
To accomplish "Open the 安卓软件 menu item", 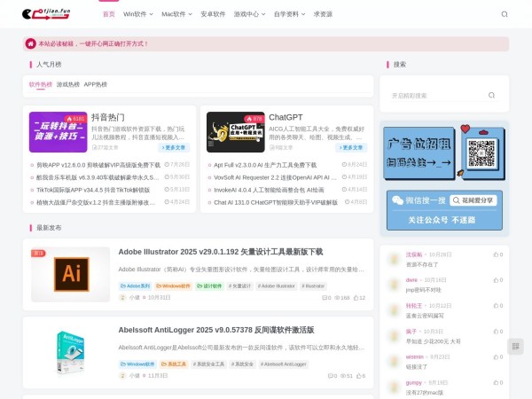I will point(213,14).
